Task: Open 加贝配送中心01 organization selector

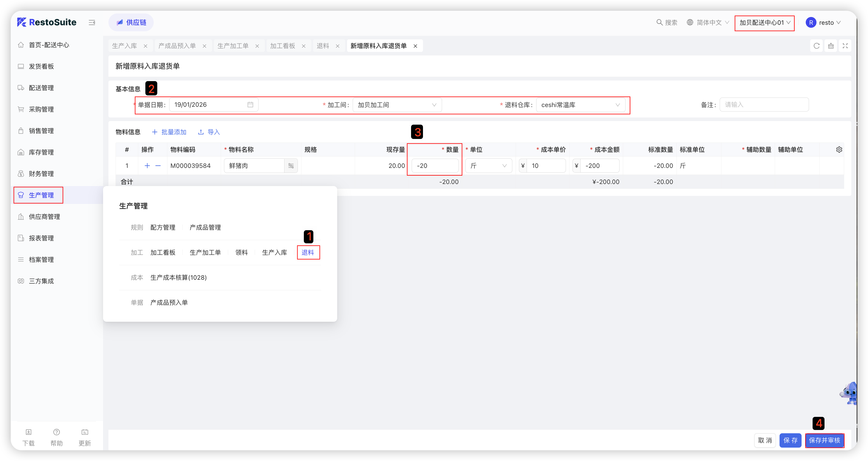Action: [x=764, y=23]
